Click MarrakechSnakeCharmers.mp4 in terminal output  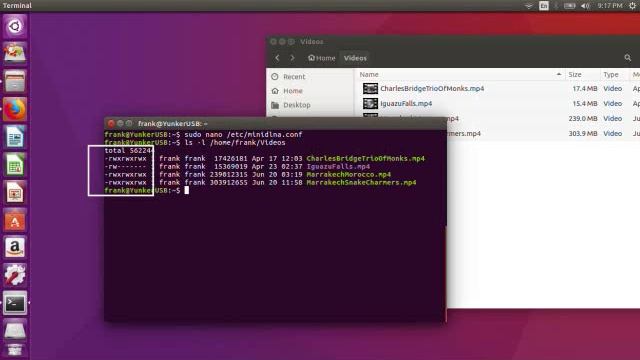361,182
